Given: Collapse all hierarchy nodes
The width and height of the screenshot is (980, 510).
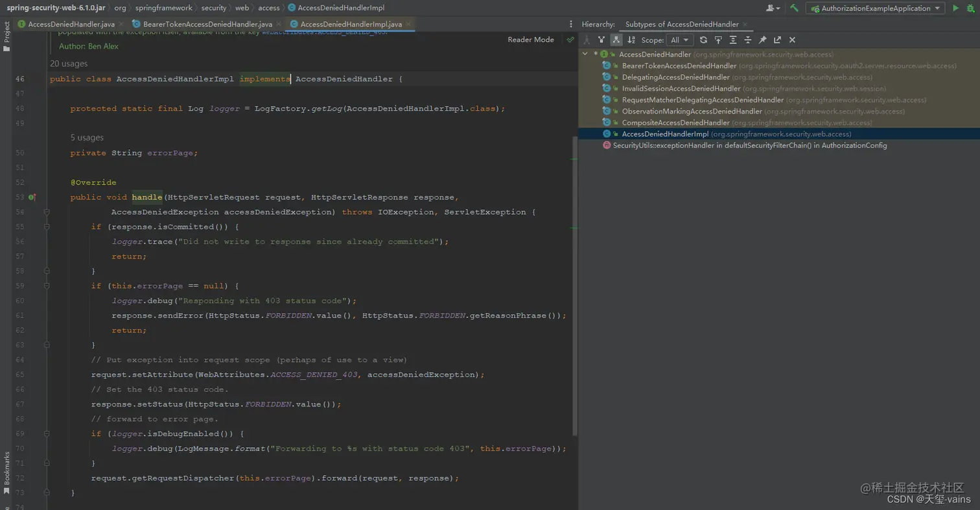Looking at the screenshot, I should pyautogui.click(x=748, y=40).
